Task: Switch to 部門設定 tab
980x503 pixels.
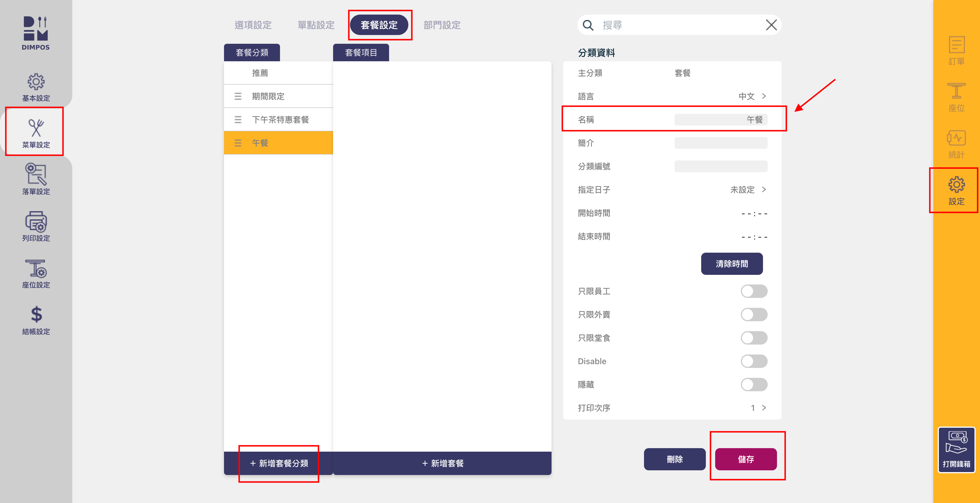Action: pos(442,25)
